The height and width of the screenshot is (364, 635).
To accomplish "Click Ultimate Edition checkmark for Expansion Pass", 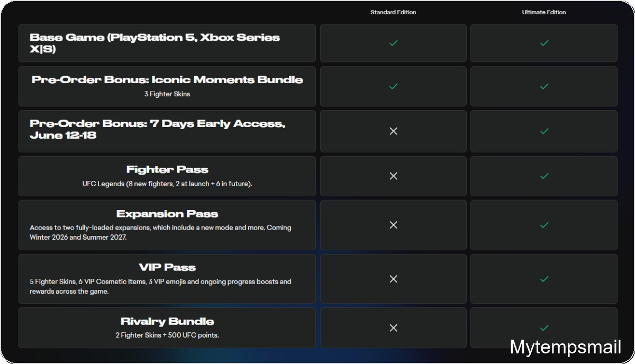I will pyautogui.click(x=544, y=225).
